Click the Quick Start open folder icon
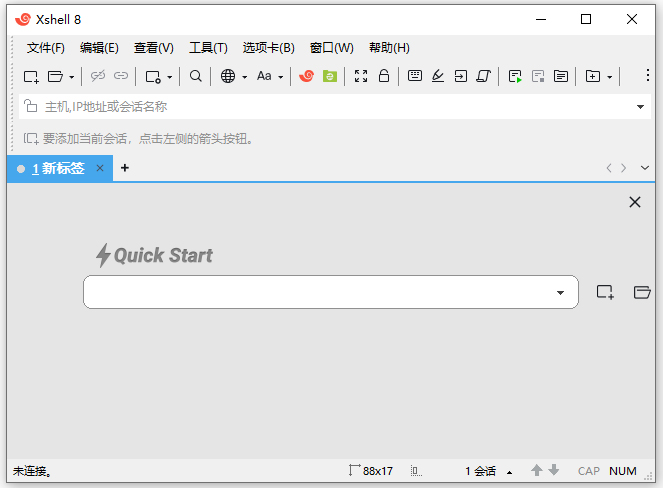The image size is (663, 488). [x=642, y=292]
